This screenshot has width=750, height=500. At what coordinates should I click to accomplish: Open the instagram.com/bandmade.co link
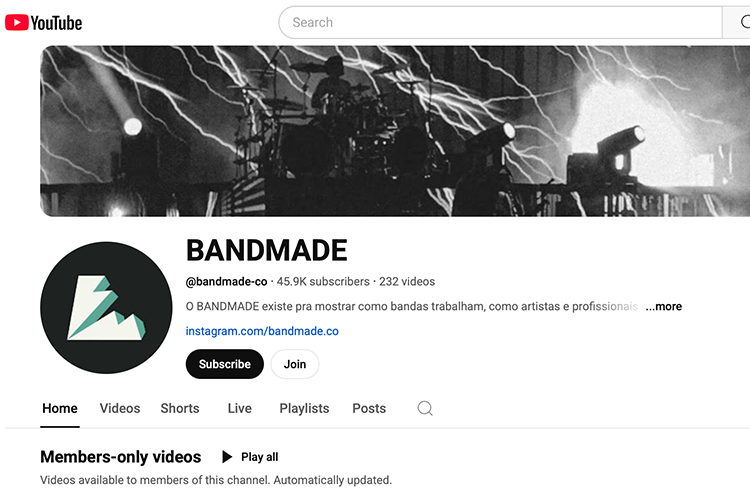[x=262, y=331]
